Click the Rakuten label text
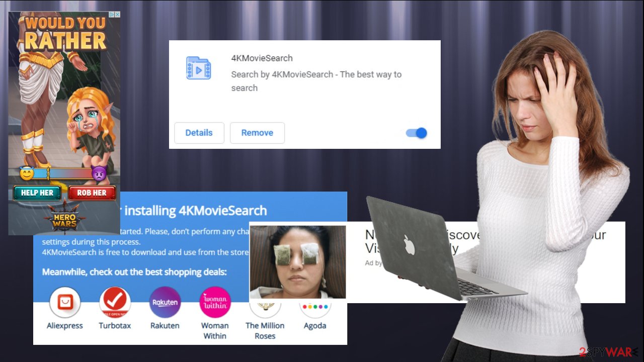Viewport: 644px width, 362px height. pos(165,325)
